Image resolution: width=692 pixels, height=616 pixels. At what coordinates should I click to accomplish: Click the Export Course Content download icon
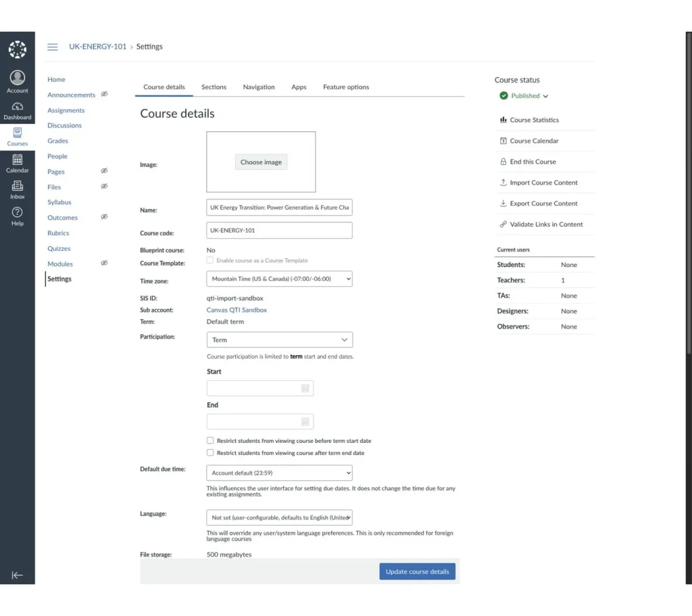coord(503,203)
